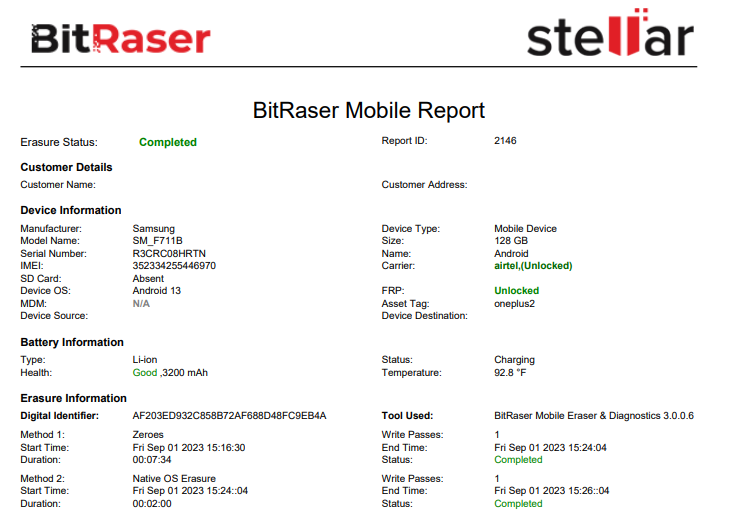Screen dimensions: 738x515
Task: Select the manufacturer value Samsung
Action: pos(153,229)
